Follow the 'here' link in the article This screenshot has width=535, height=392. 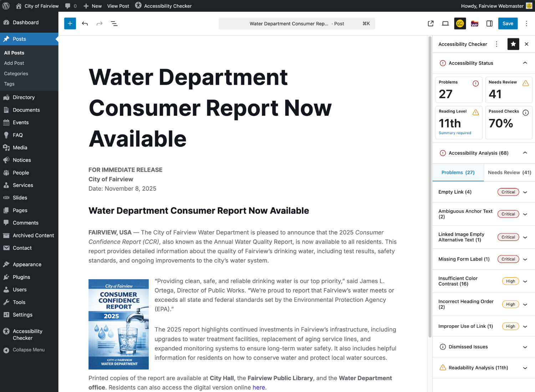[259, 388]
